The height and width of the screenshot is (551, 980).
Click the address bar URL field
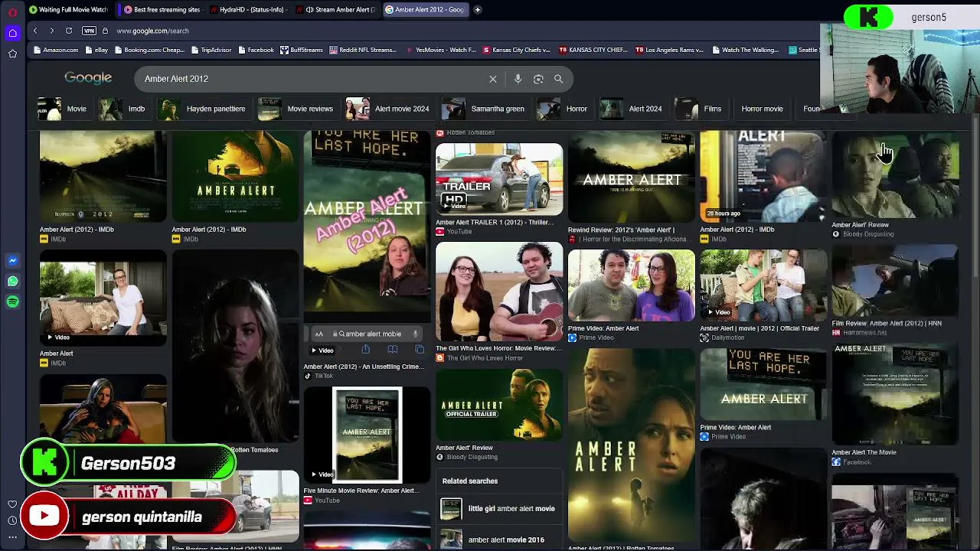point(459,31)
